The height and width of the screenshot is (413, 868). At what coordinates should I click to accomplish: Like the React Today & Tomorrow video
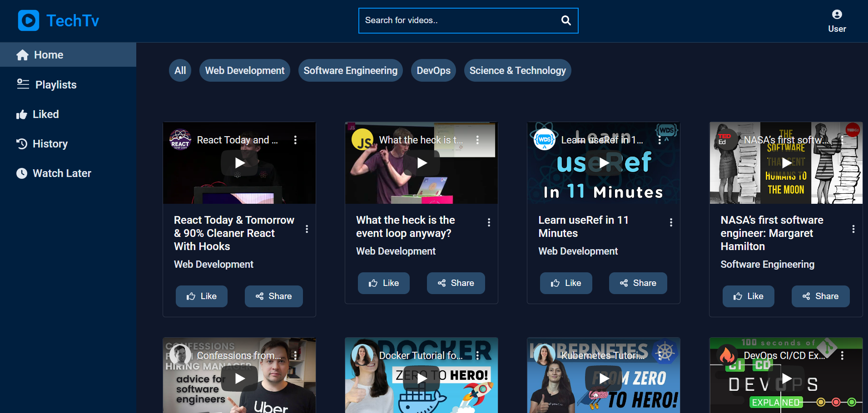pyautogui.click(x=202, y=296)
